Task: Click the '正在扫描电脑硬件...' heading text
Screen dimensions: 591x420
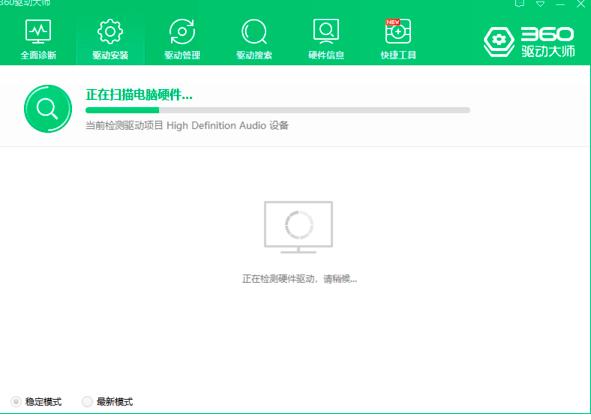Action: coord(139,95)
